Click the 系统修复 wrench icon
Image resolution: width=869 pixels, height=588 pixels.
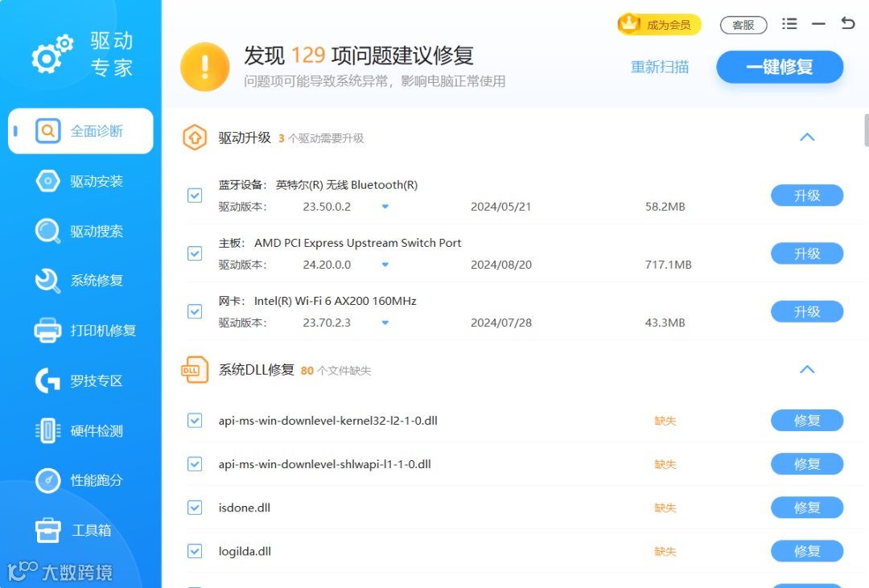click(x=47, y=281)
